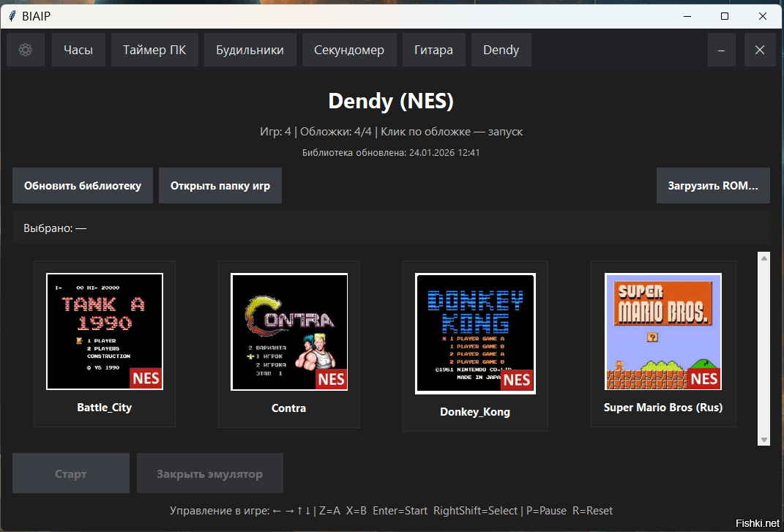Click the Contra title label
The image size is (784, 532).
[288, 408]
